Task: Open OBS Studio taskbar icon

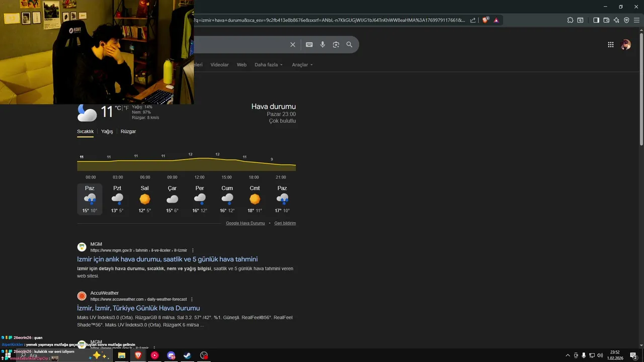Action: pyautogui.click(x=204, y=355)
